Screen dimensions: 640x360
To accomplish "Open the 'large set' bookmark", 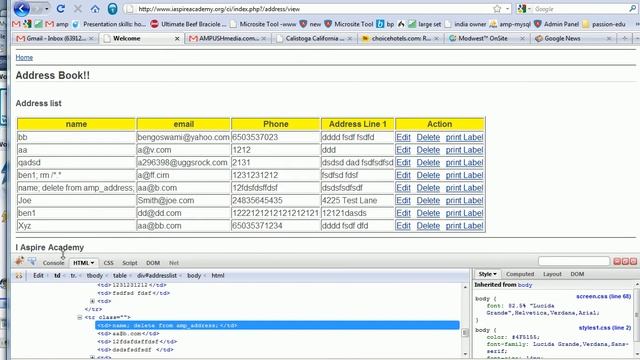I will (x=425, y=24).
